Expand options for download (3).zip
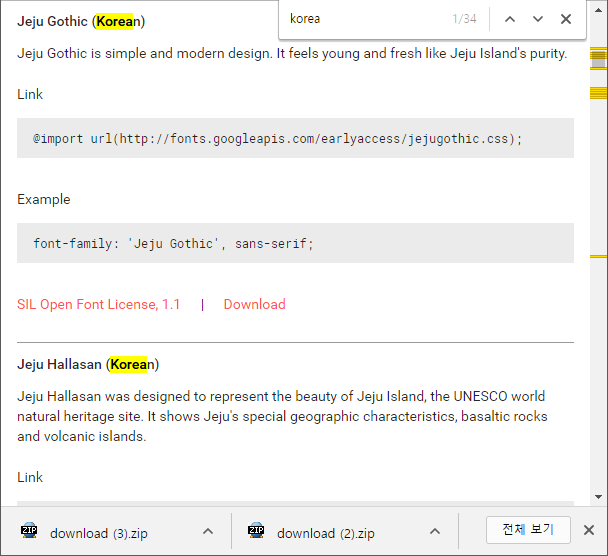Viewport: 608px width, 556px height. pos(208,531)
